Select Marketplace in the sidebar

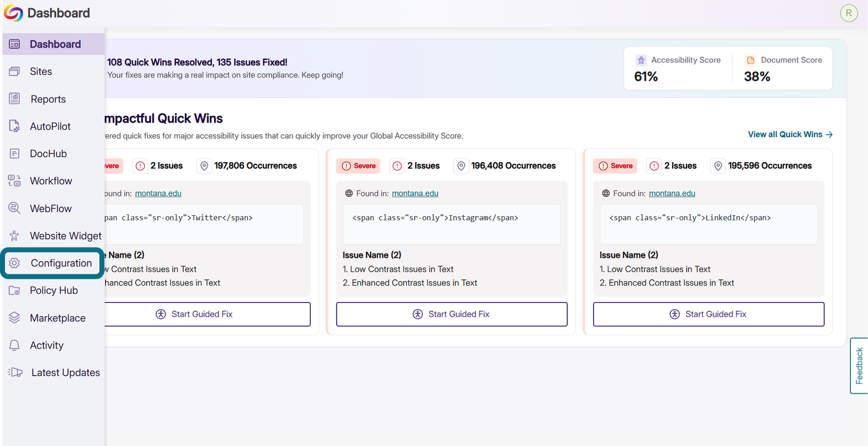point(54,318)
